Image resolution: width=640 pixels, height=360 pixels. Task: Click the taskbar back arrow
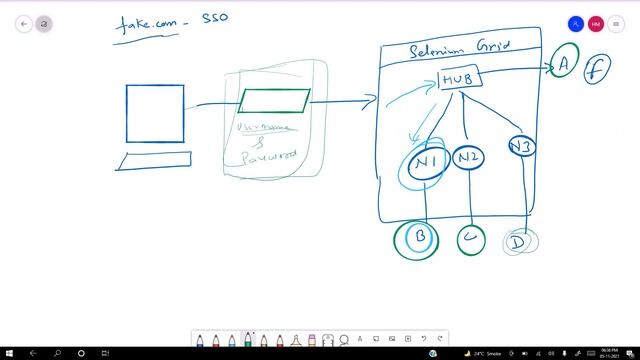(33, 353)
